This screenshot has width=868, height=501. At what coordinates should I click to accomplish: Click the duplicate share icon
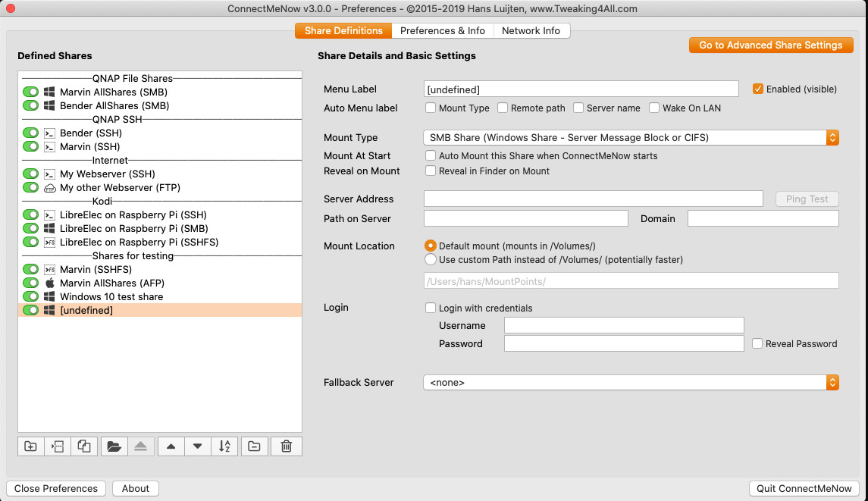coord(84,446)
